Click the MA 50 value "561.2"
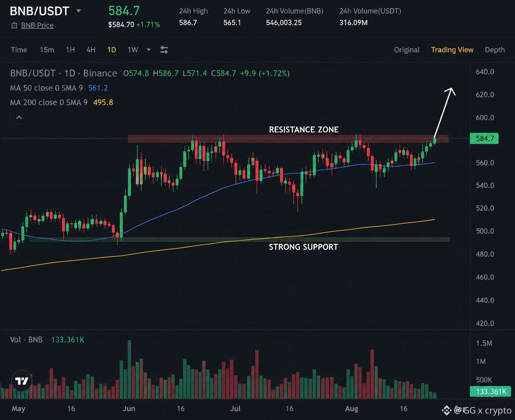 pyautogui.click(x=98, y=88)
